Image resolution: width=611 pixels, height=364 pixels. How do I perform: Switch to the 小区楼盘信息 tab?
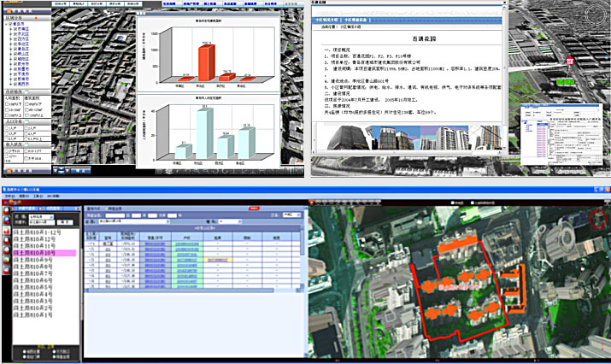pyautogui.click(x=356, y=20)
